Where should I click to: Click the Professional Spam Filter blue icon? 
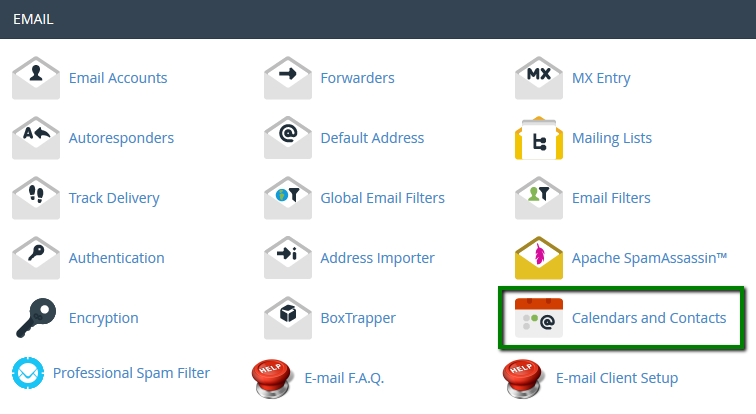coord(28,374)
